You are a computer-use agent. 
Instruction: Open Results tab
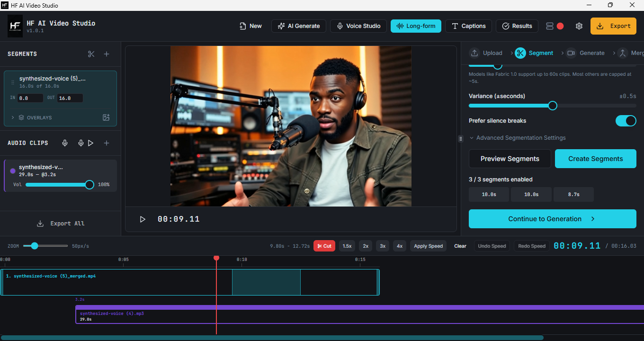pos(517,26)
